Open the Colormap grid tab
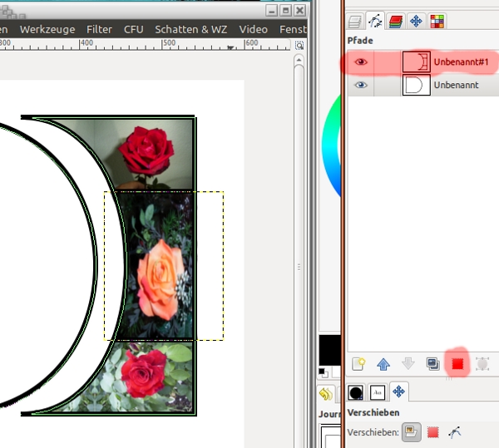 click(x=437, y=22)
